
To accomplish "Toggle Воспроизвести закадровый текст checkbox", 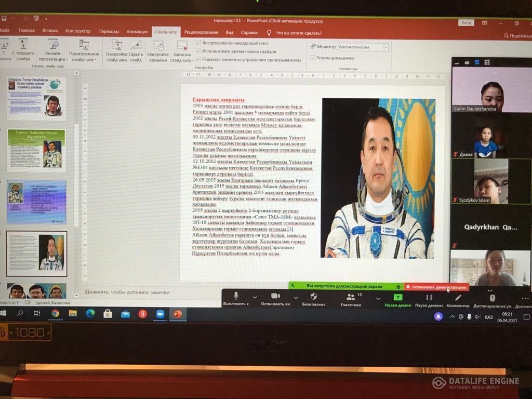I will pyautogui.click(x=199, y=43).
